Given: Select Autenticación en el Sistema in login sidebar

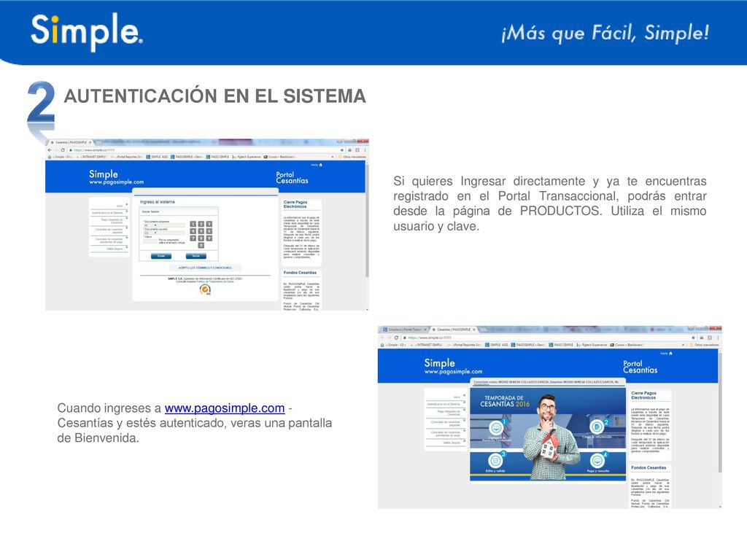Looking at the screenshot, I should tap(109, 213).
